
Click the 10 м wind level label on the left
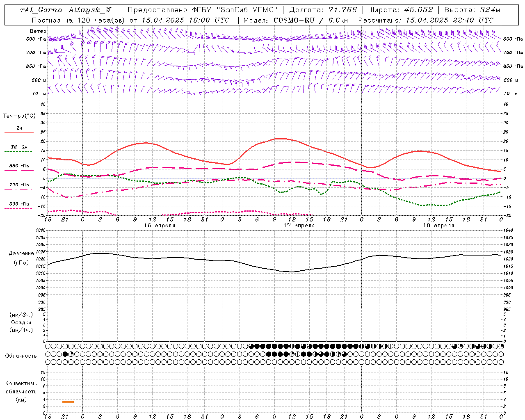[x=40, y=94]
